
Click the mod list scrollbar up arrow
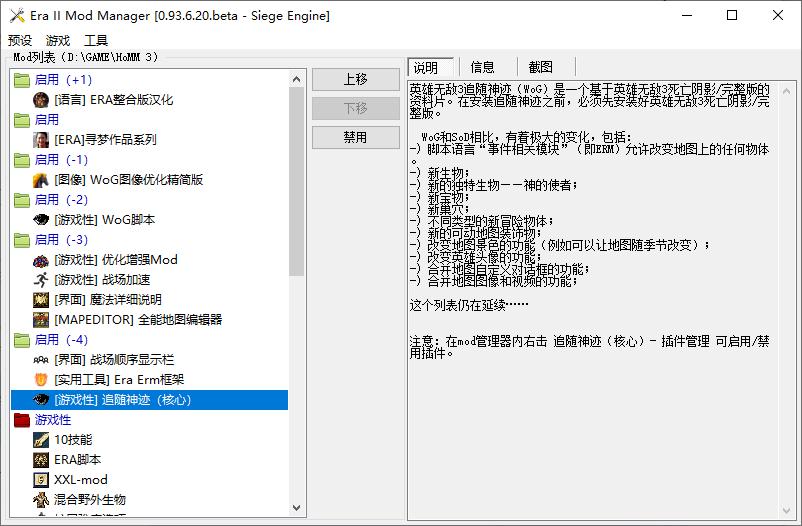tap(297, 79)
